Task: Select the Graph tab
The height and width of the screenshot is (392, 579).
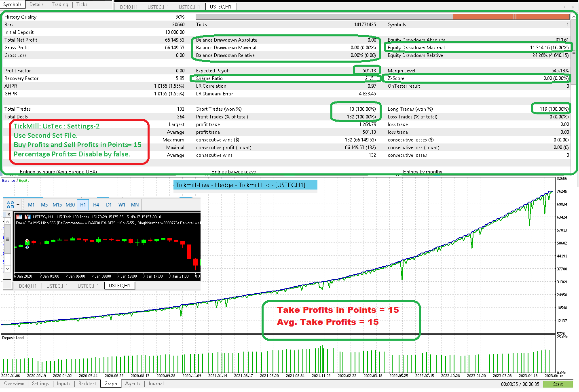Action: (111, 384)
